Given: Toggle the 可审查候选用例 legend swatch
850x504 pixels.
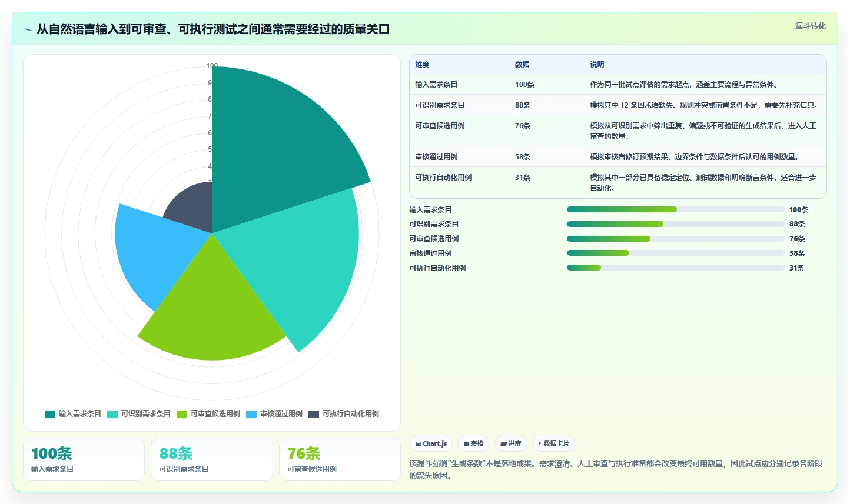Looking at the screenshot, I should (182, 414).
